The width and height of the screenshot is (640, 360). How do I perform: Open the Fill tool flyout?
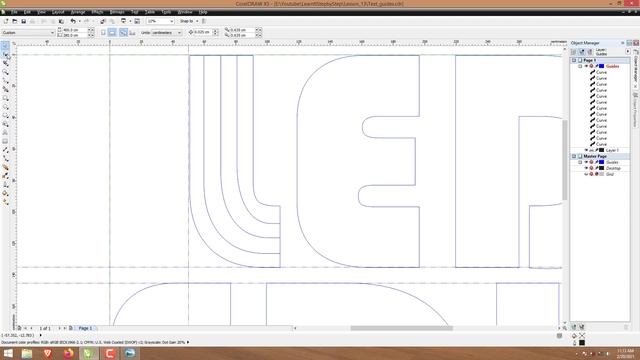5,193
